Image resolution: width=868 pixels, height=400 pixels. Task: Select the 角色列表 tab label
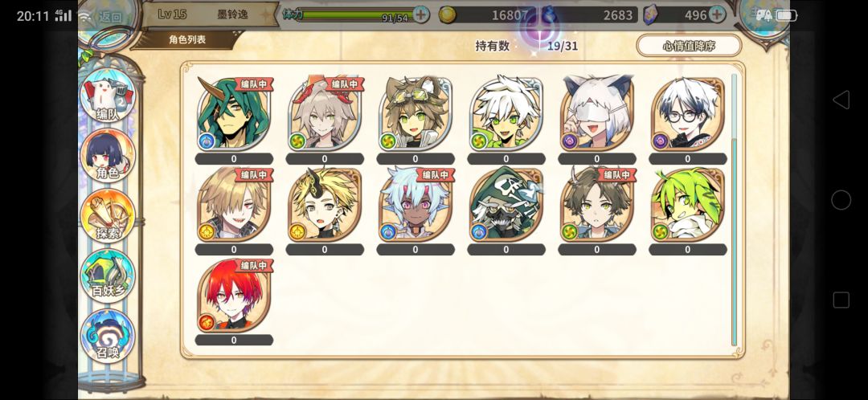[x=187, y=39]
